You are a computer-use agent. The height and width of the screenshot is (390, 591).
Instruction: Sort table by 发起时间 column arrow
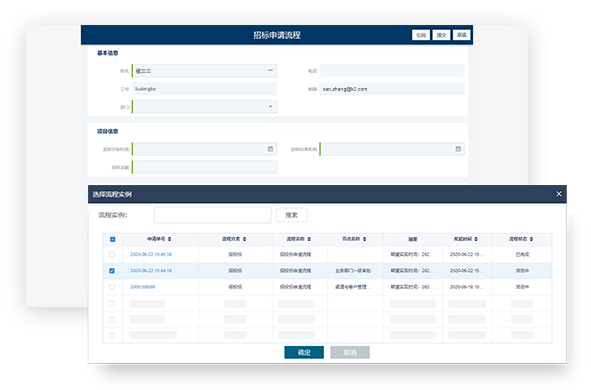pos(476,239)
